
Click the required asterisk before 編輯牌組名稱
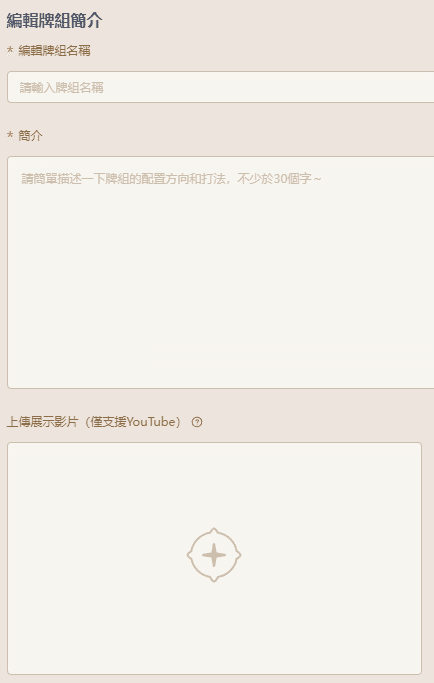pos(10,51)
